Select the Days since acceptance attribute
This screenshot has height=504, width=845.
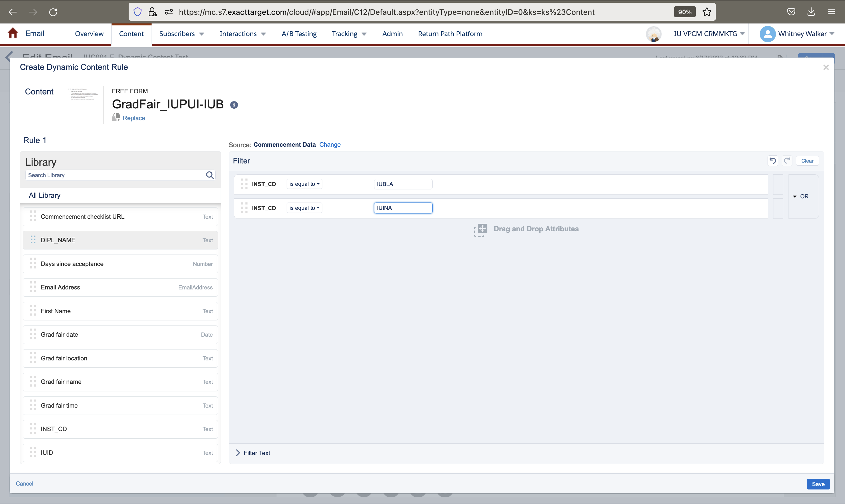[x=120, y=264]
